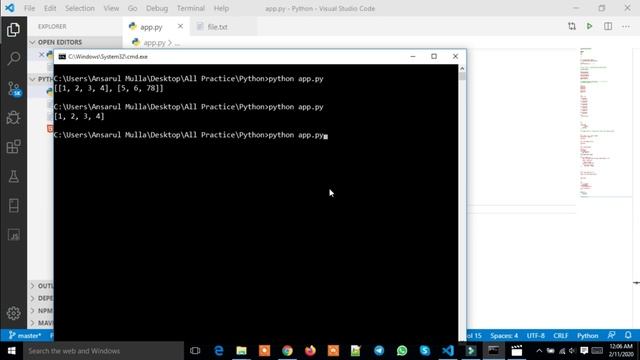This screenshot has height=360, width=640.
Task: Click the Open Changes compare icon
Action: click(x=572, y=26)
